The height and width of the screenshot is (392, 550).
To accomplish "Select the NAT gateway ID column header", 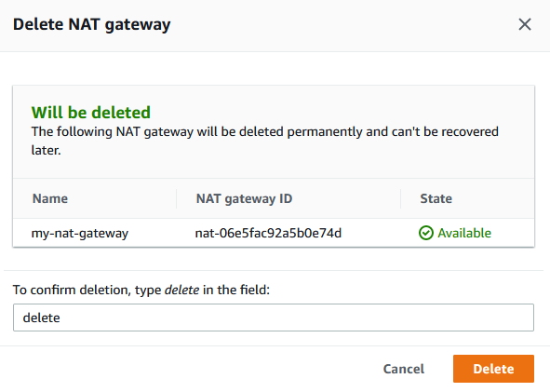I will (244, 198).
